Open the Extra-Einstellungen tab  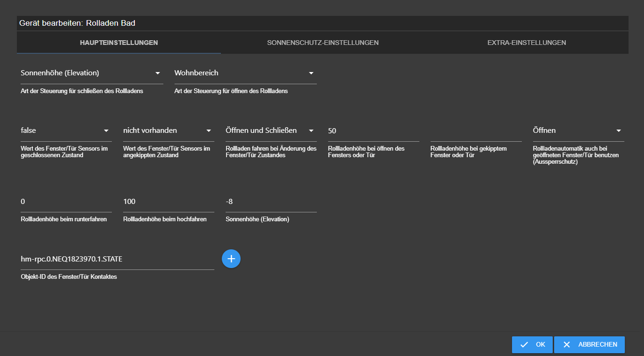(527, 43)
